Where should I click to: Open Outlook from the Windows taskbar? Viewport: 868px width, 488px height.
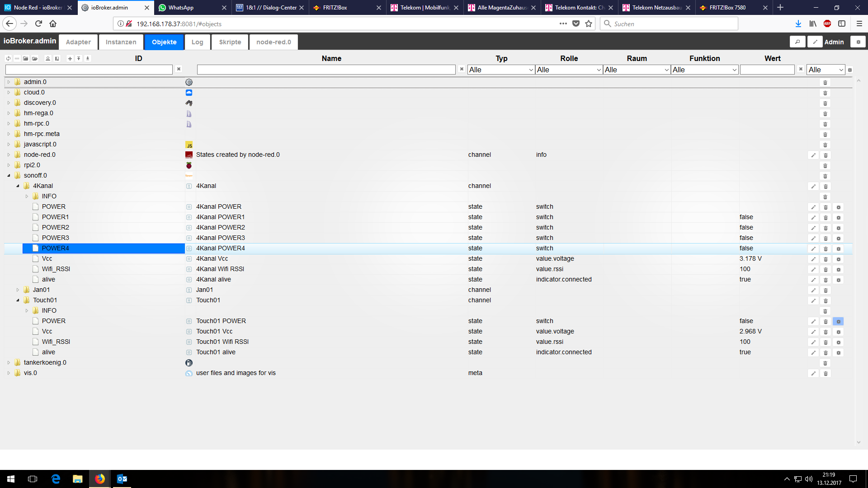122,479
